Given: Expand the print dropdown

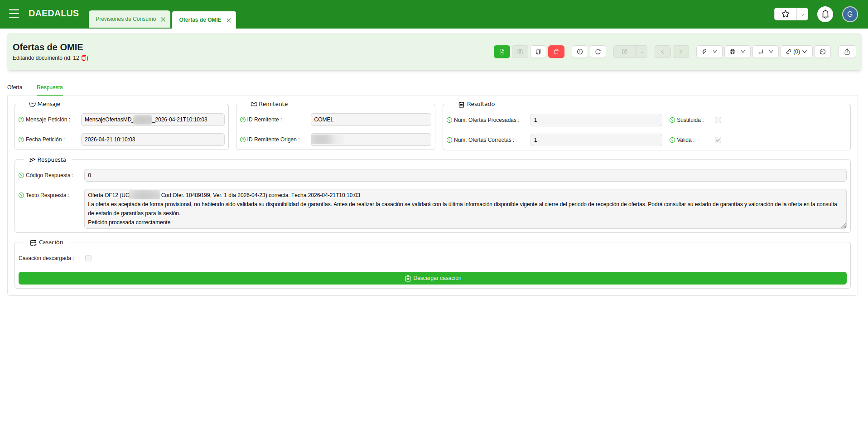Looking at the screenshot, I should pos(737,52).
